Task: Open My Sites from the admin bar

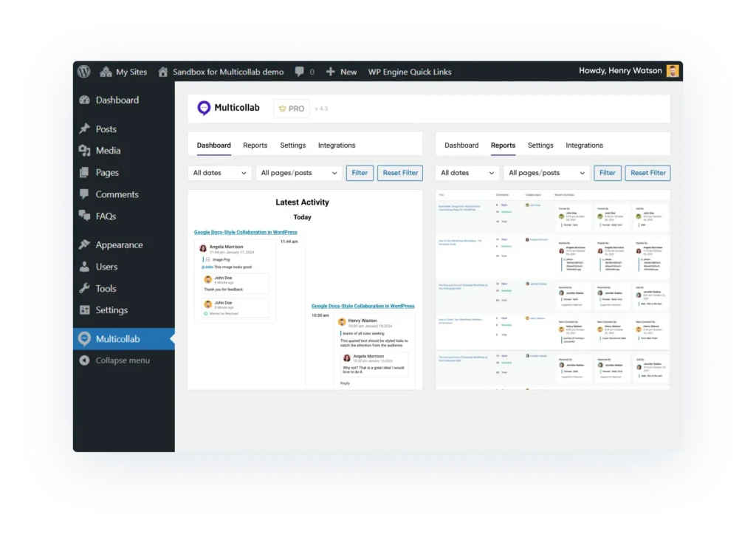Action: click(x=123, y=72)
